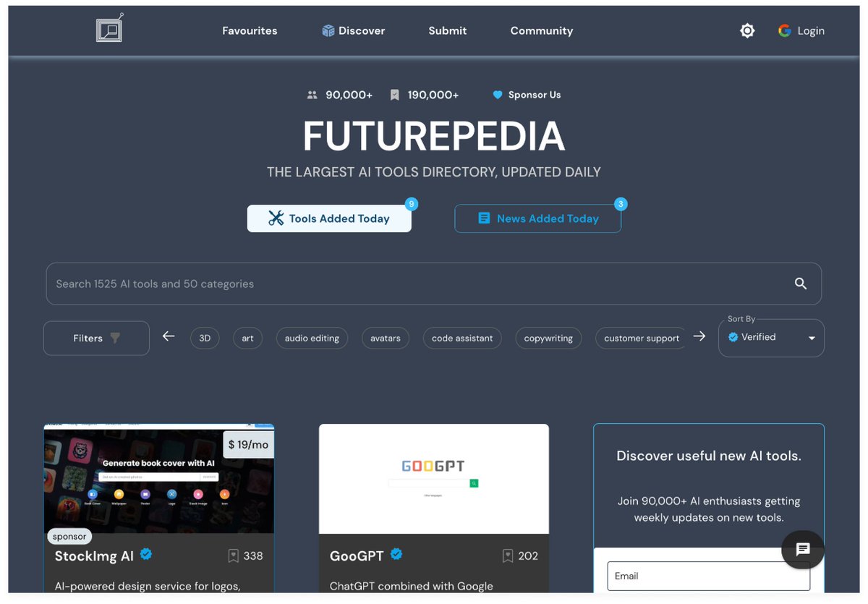Click the search magnifier icon
Viewport: 868px width, 604px height.
tap(801, 284)
